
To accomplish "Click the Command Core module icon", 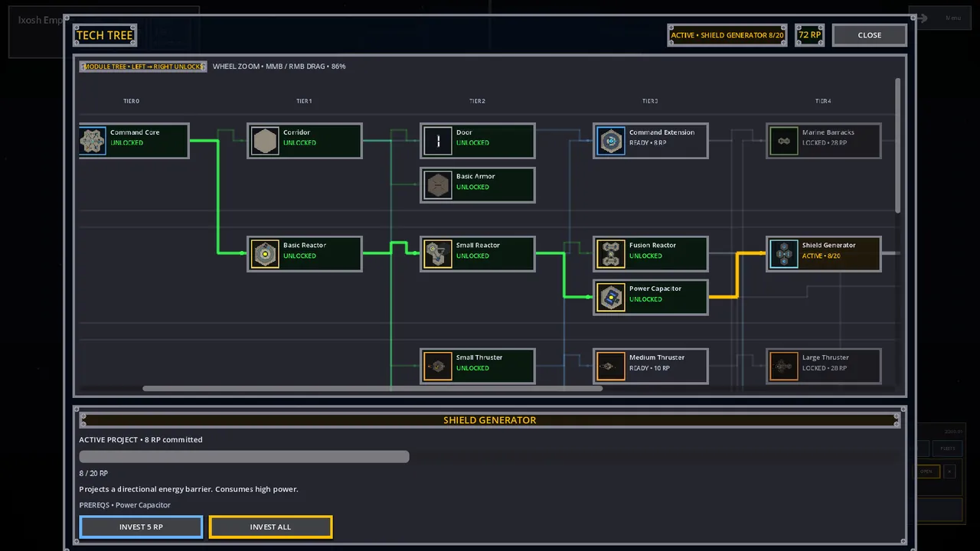I will pos(93,141).
